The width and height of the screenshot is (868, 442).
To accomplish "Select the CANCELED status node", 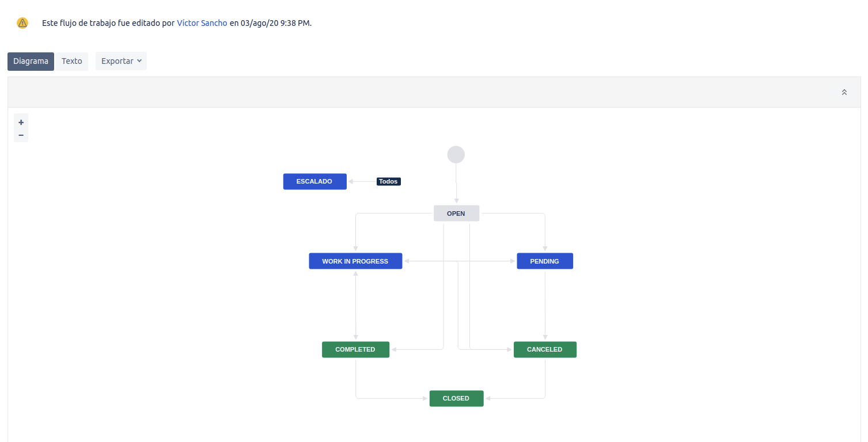I will [x=545, y=349].
